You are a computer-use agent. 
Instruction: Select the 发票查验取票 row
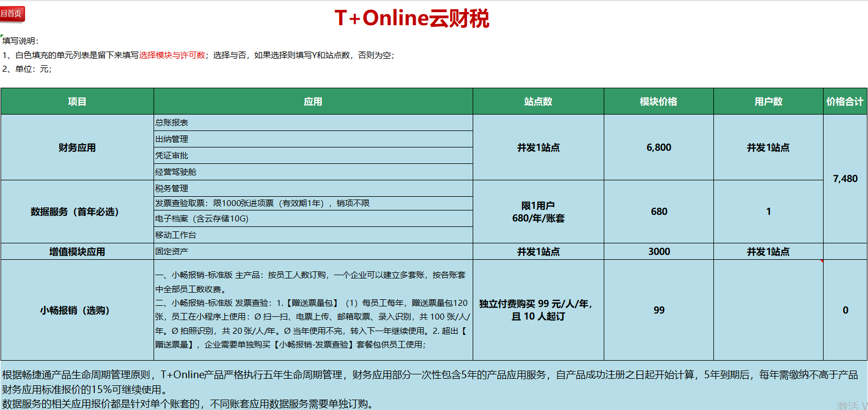click(313, 203)
